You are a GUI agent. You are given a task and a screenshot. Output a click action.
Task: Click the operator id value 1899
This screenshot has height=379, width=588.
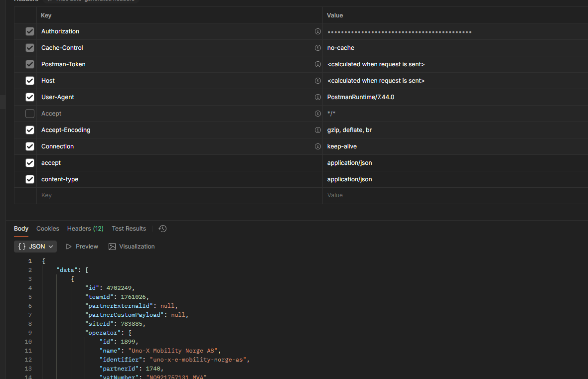[128, 342]
